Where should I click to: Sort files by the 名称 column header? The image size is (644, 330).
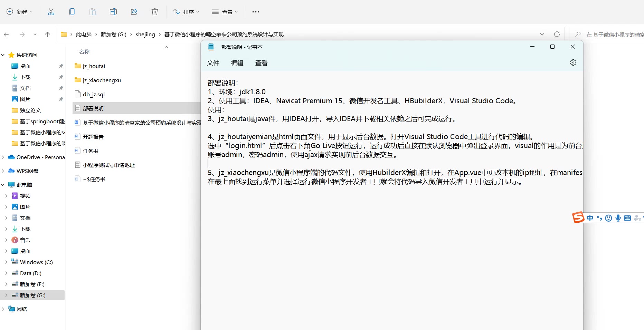(84, 51)
